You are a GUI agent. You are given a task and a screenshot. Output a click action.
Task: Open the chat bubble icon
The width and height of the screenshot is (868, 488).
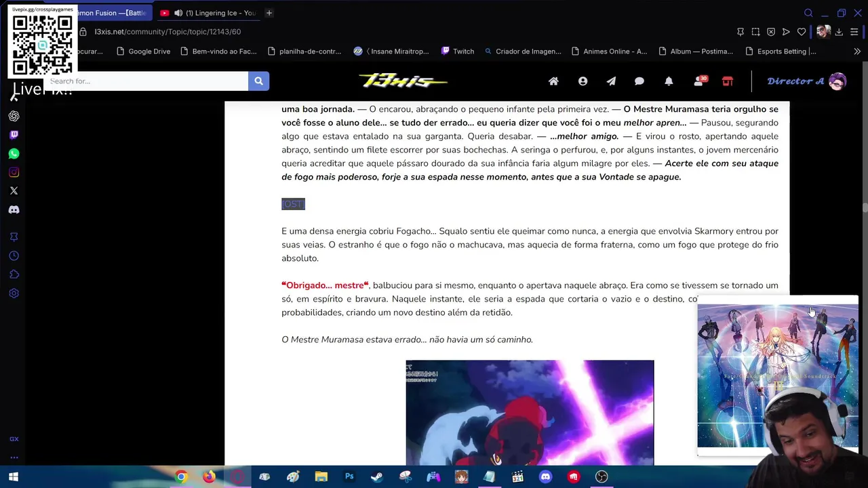(x=639, y=81)
